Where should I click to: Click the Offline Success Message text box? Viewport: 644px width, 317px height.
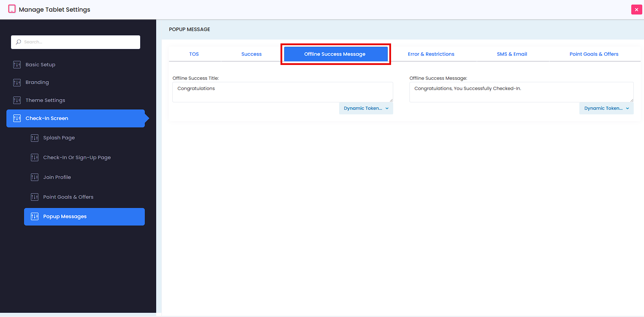(x=521, y=92)
